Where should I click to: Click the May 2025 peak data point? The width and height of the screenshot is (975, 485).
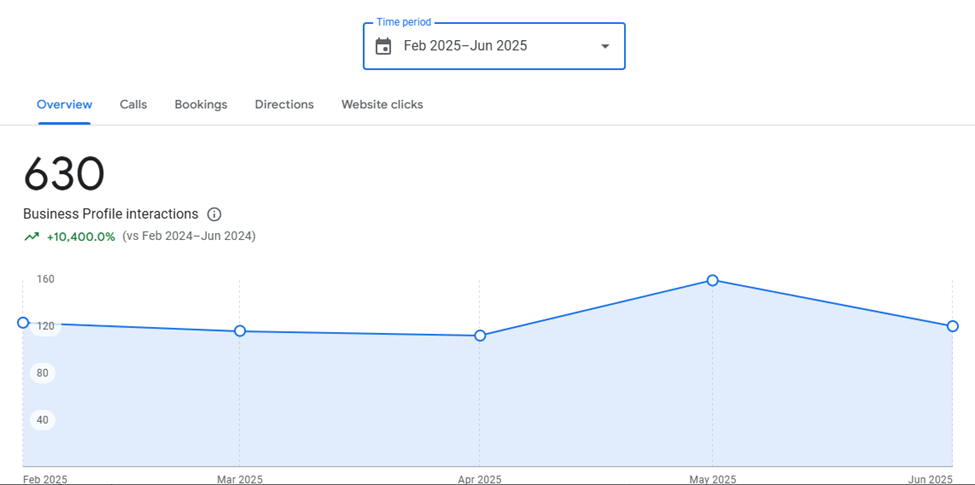tap(712, 280)
